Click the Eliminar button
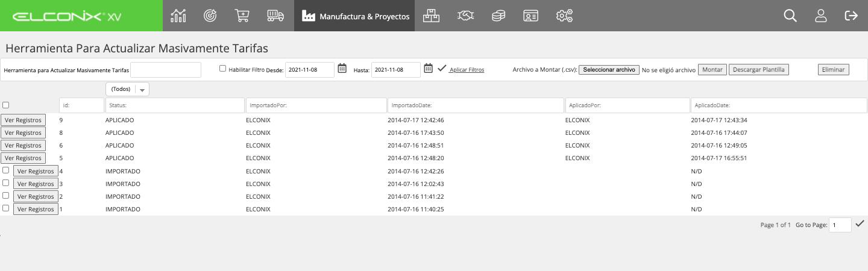The image size is (868, 271). coord(833,70)
